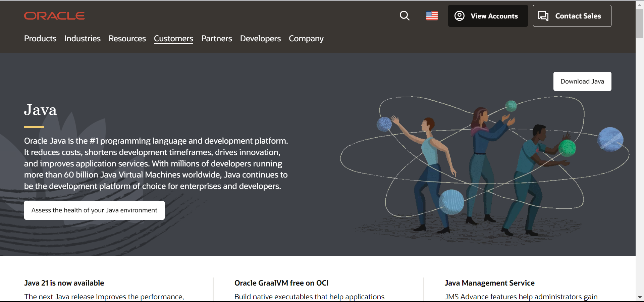Image resolution: width=644 pixels, height=302 pixels.
Task: Click the Oracle logo
Action: pos(54,16)
